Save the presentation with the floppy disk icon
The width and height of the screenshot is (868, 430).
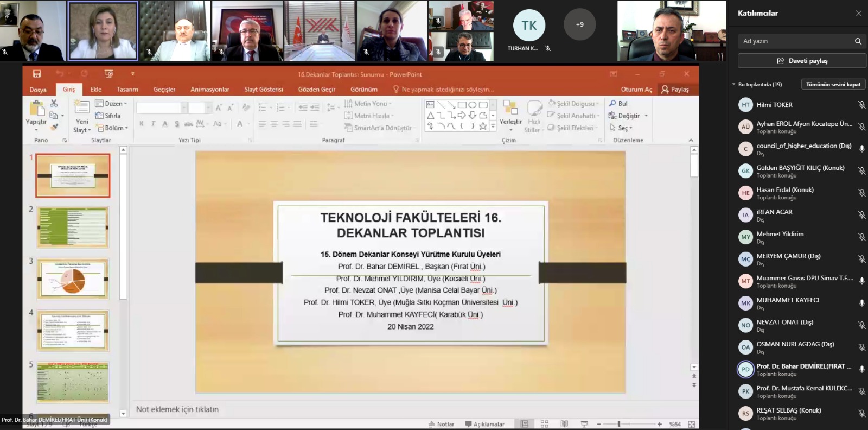pos(37,74)
